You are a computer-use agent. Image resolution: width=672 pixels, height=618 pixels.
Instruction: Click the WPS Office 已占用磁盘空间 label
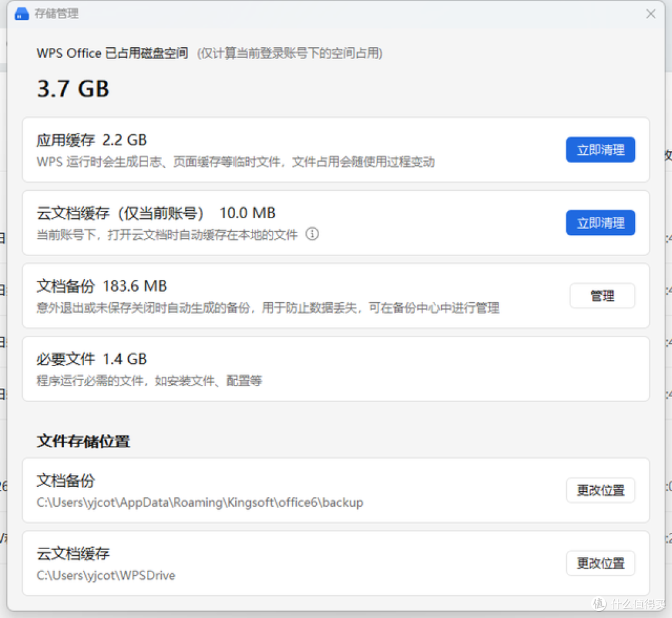[x=112, y=53]
